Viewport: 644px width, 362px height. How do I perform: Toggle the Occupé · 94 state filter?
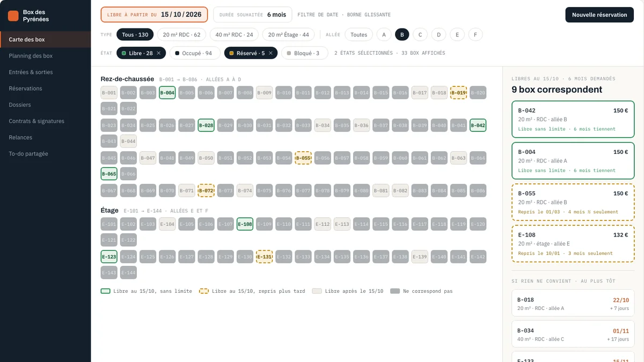(194, 53)
